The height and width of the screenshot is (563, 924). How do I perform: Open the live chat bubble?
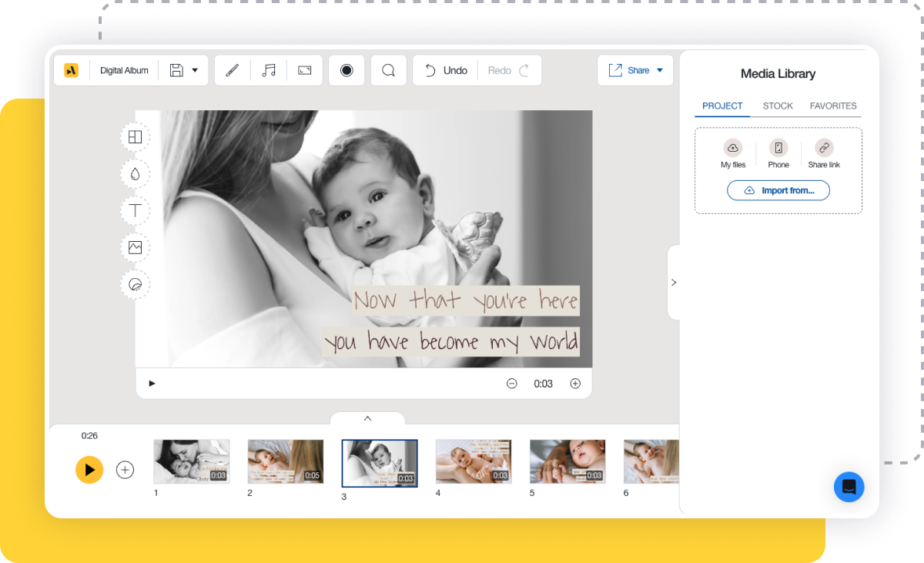(849, 487)
